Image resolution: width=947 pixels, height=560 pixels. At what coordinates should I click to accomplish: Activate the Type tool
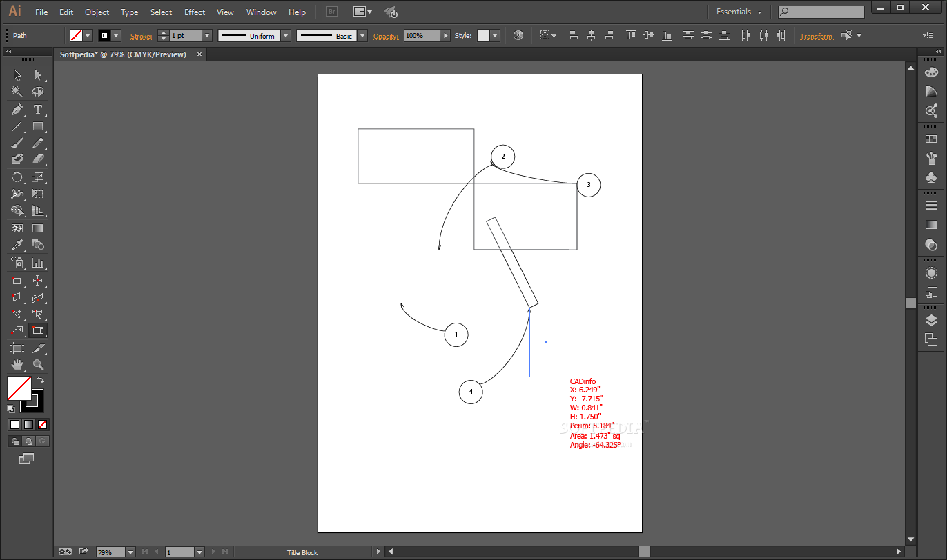39,109
